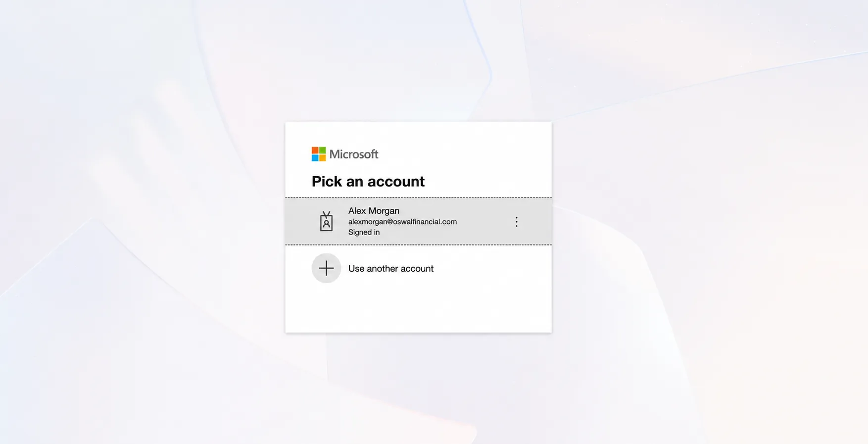The width and height of the screenshot is (868, 444).
Task: Click the Pick an account heading
Action: [x=368, y=182]
